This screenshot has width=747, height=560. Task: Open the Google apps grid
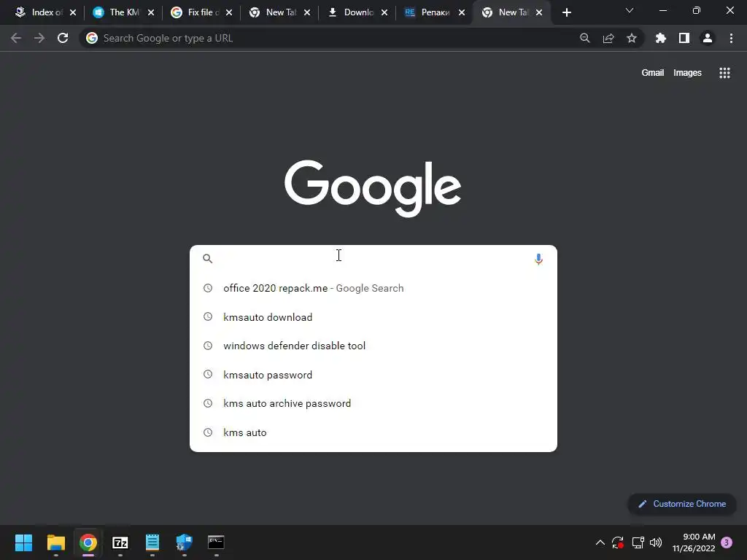[724, 73]
